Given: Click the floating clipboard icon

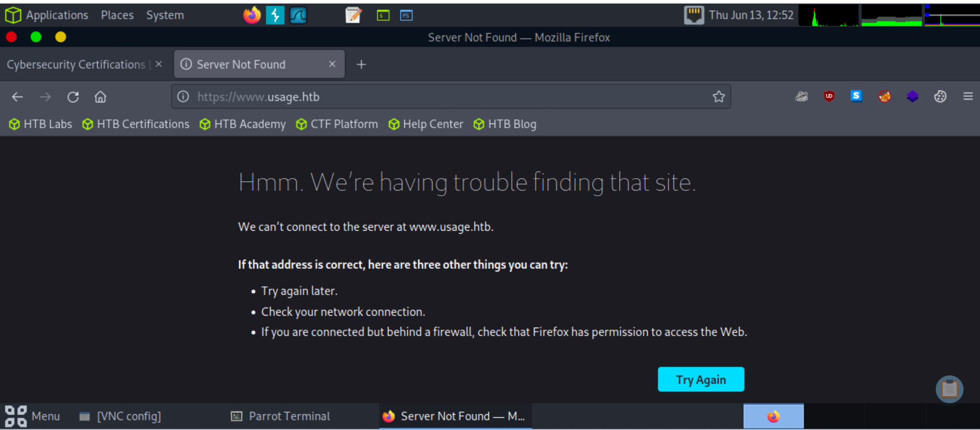Looking at the screenshot, I should pyautogui.click(x=949, y=389).
